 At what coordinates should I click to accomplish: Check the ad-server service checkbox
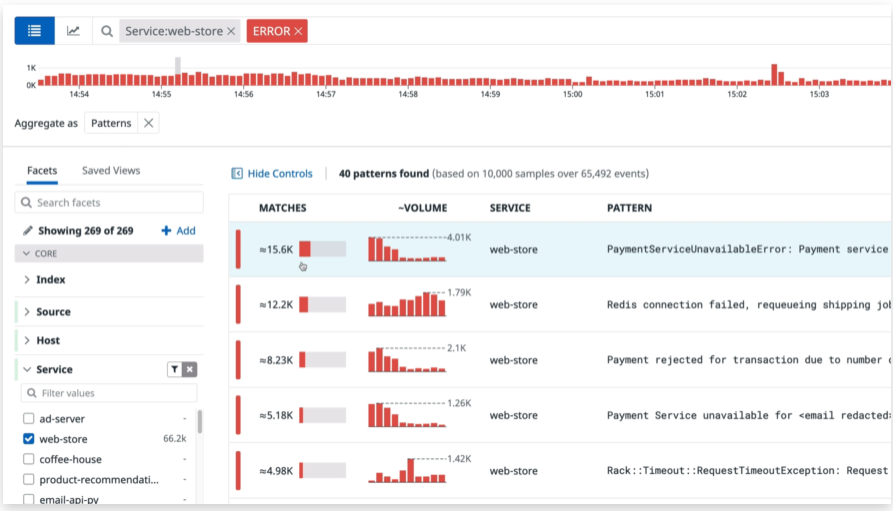[x=29, y=419]
